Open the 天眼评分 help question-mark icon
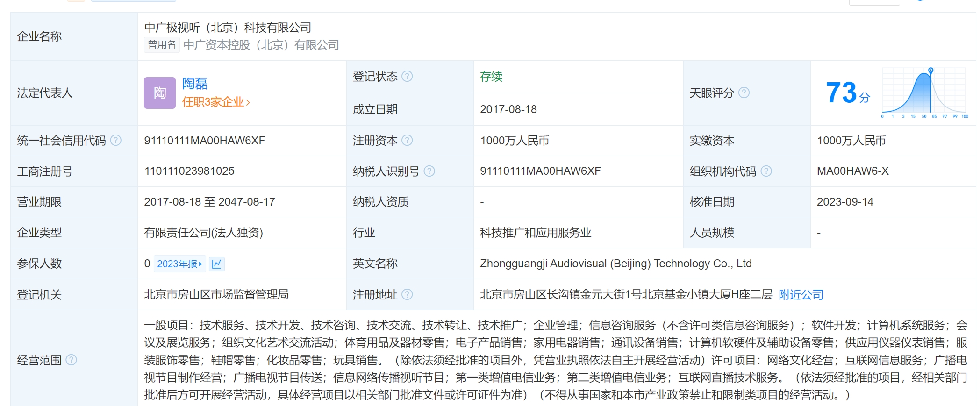Image resolution: width=980 pixels, height=406 pixels. (x=744, y=93)
